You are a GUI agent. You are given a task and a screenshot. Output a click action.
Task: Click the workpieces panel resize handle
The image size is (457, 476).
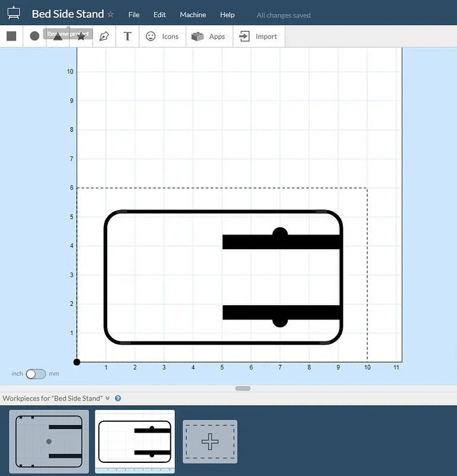[243, 389]
